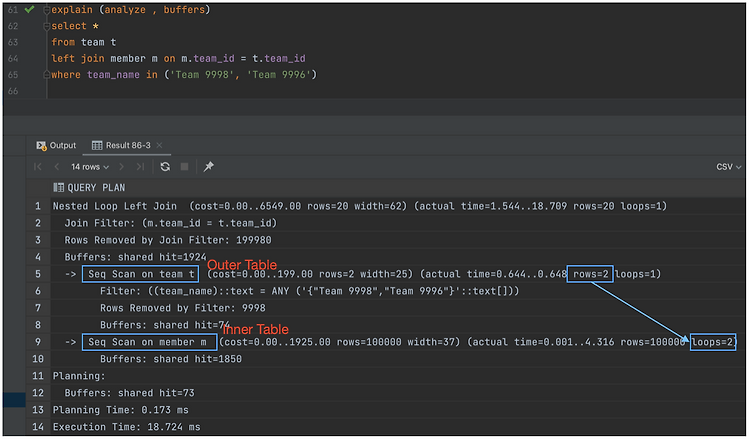
Task: Click line number 64 in the gutter
Action: (13, 59)
